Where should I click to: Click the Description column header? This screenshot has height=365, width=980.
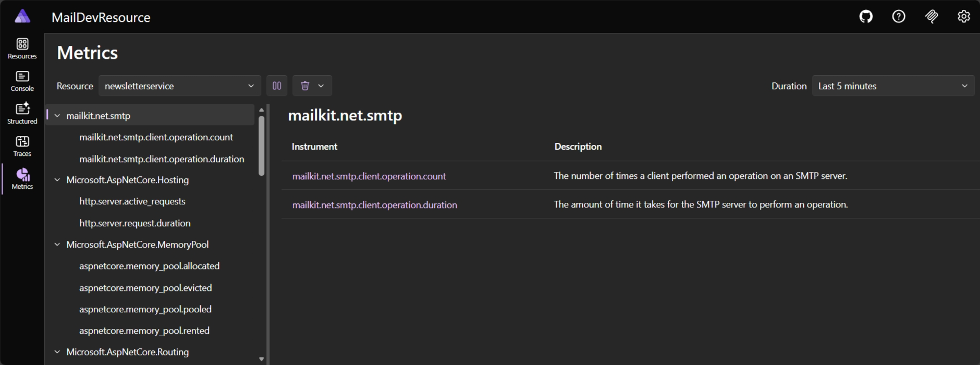[578, 147]
